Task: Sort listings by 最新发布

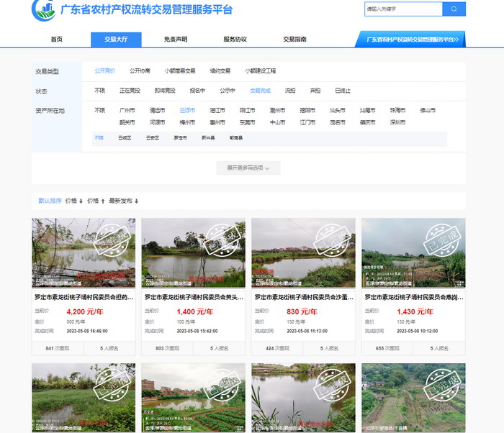Action: coord(123,201)
